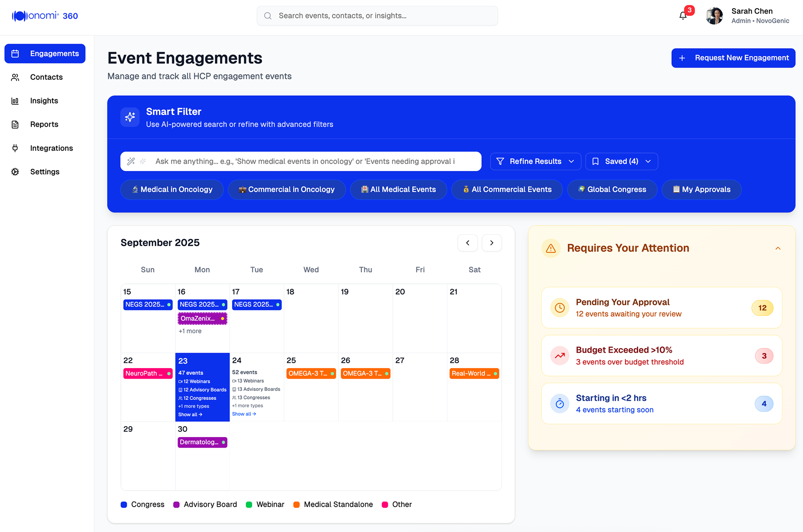Open the Refine Results dropdown

(x=535, y=162)
